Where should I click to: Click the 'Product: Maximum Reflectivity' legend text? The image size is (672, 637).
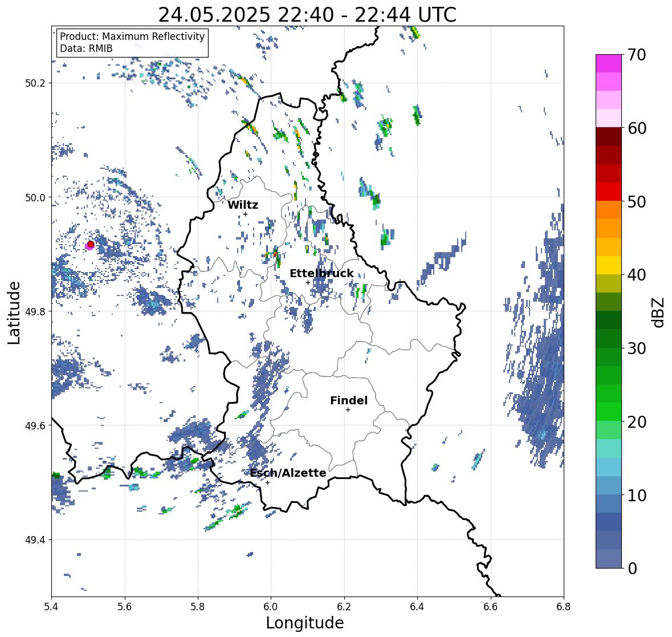click(x=132, y=36)
